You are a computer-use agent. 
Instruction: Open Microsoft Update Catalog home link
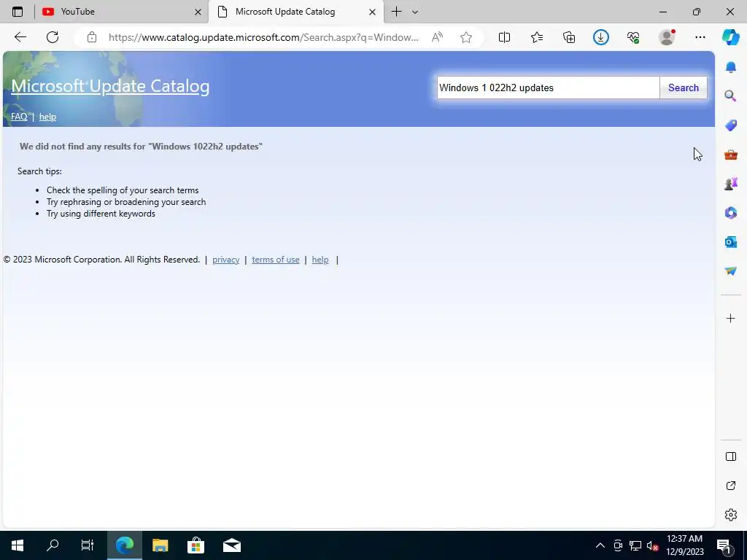[x=110, y=86]
